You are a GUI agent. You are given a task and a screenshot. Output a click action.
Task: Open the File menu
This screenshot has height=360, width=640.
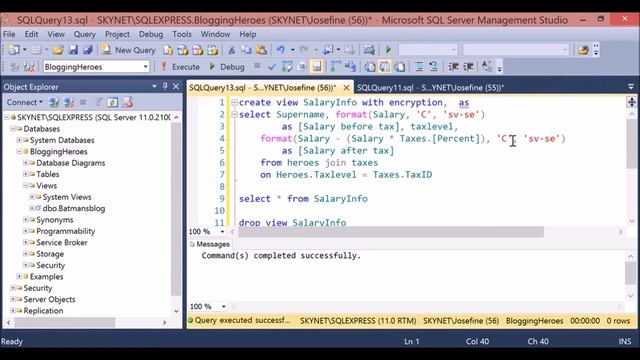[9, 34]
